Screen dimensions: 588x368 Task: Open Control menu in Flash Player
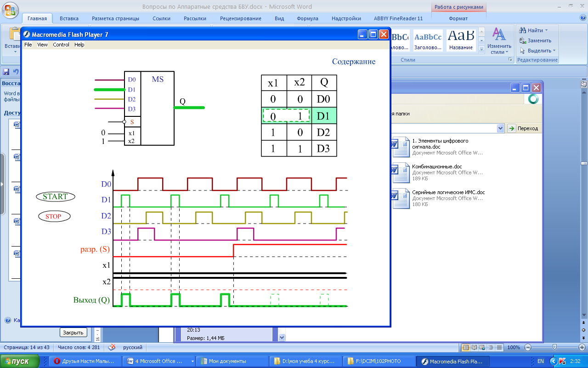pyautogui.click(x=61, y=45)
